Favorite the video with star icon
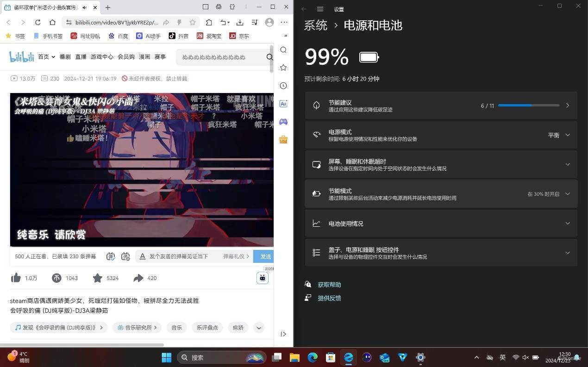Viewport: 588px width, 367px height. pos(97,278)
